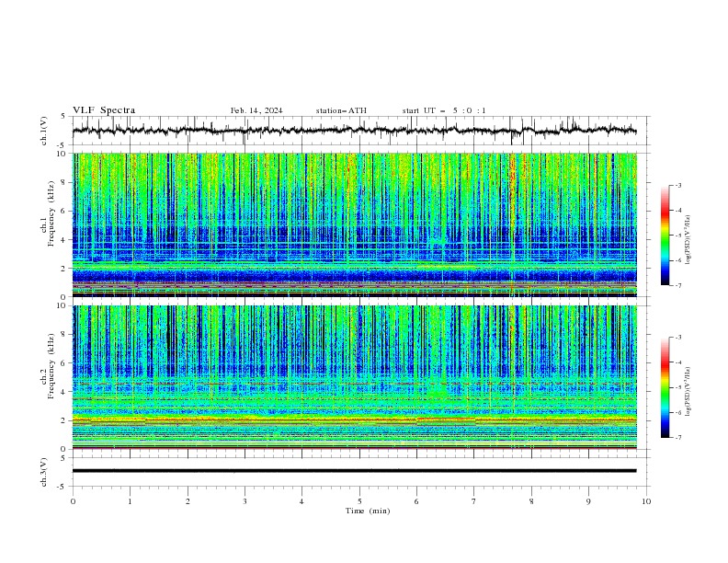The width and height of the screenshot is (728, 563).
Task: Click the "5" tick of the ch.1(V) axis
Action: [64, 116]
